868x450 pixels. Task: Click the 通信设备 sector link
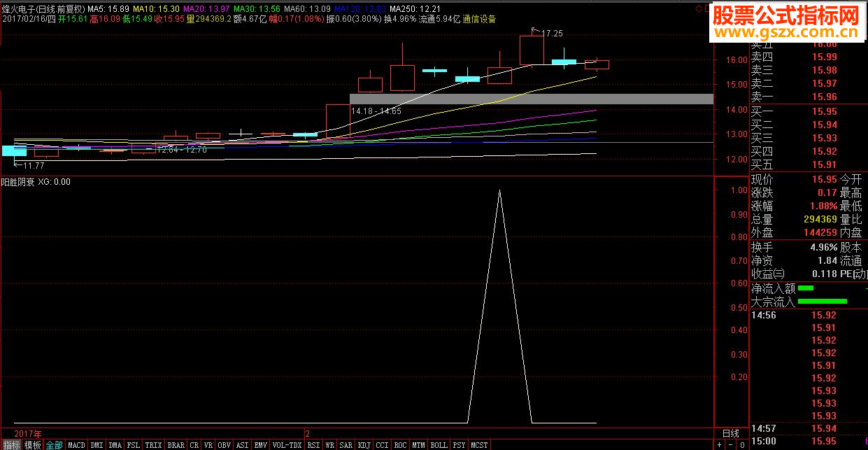pos(479,20)
